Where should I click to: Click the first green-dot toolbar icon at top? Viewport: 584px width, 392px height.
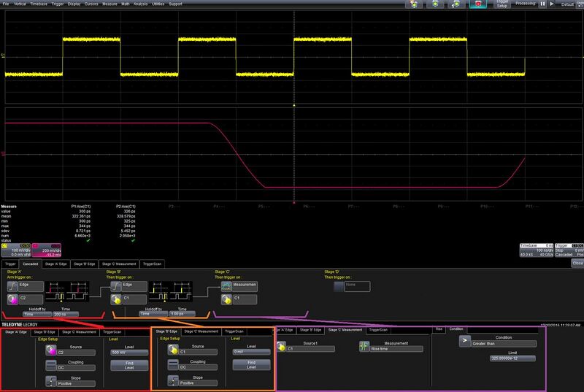click(414, 4)
